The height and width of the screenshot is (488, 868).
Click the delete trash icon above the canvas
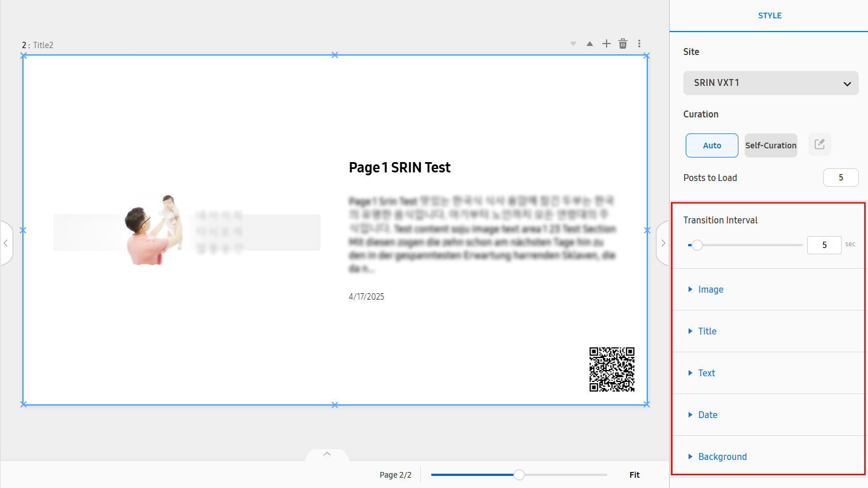(623, 44)
